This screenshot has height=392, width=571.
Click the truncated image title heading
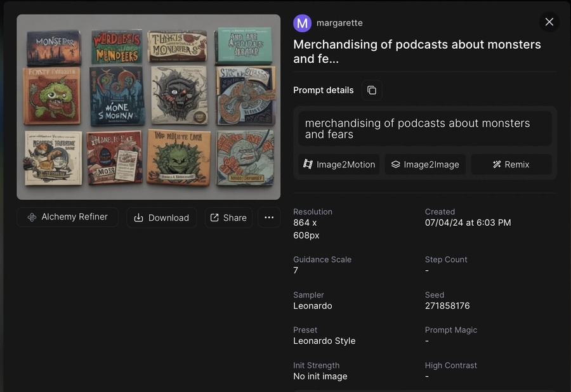(417, 51)
